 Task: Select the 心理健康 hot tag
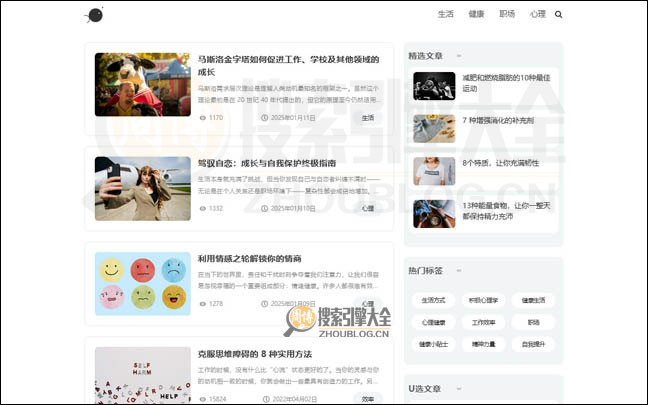433,322
